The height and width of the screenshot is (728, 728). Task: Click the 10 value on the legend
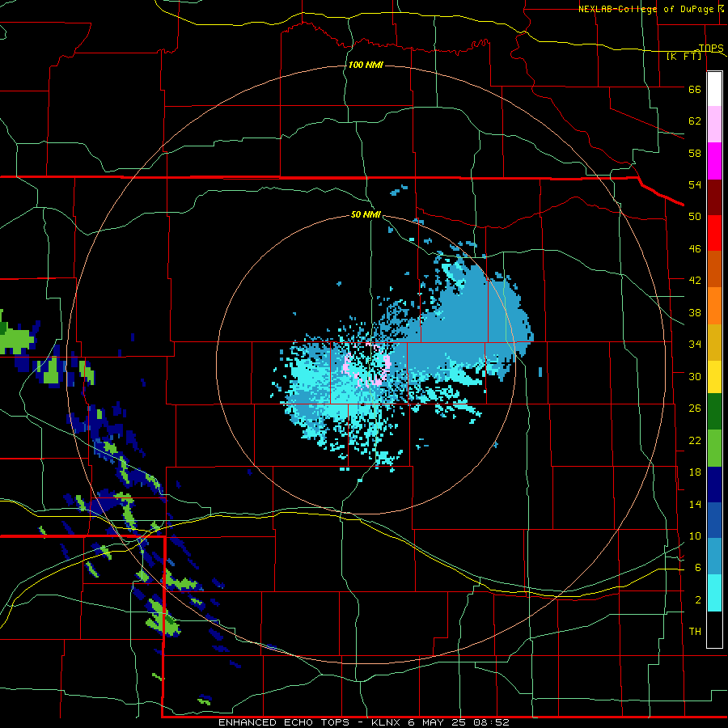pyautogui.click(x=695, y=535)
